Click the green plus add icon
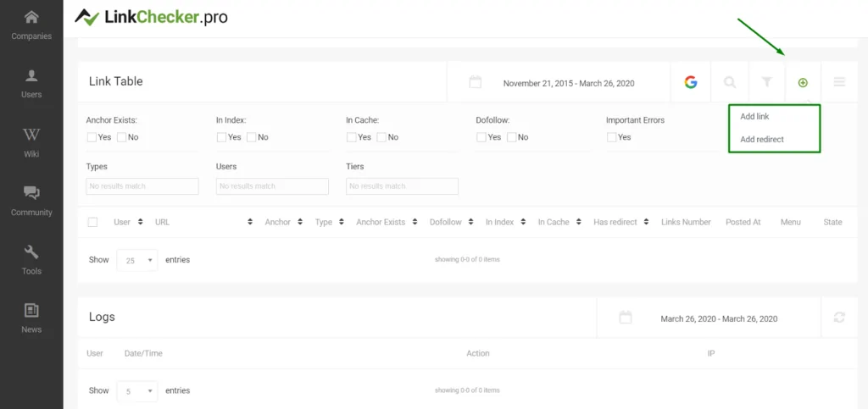868x409 pixels. coord(803,83)
